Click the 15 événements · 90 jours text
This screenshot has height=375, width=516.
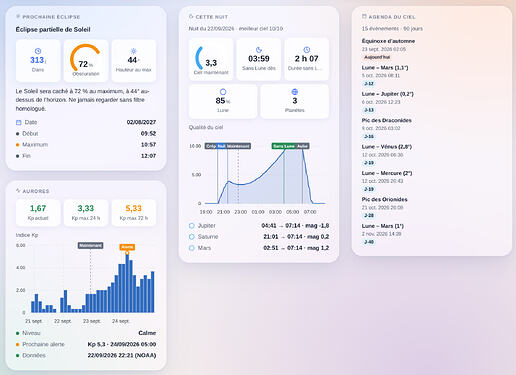pyautogui.click(x=392, y=29)
